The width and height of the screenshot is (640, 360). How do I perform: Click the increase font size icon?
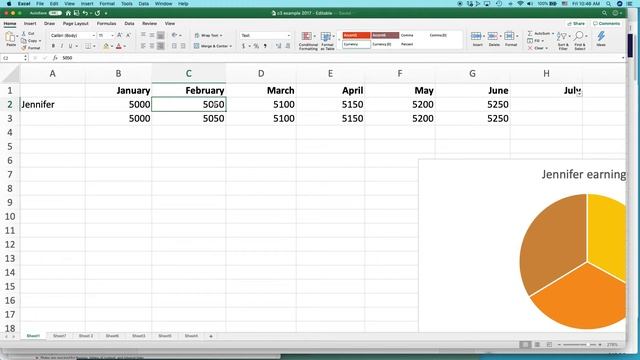coord(120,36)
